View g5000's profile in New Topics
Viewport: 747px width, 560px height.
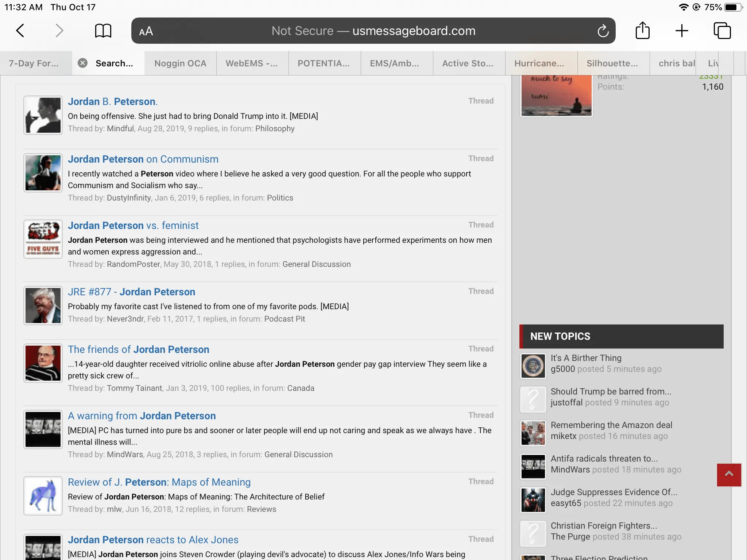coord(563,369)
